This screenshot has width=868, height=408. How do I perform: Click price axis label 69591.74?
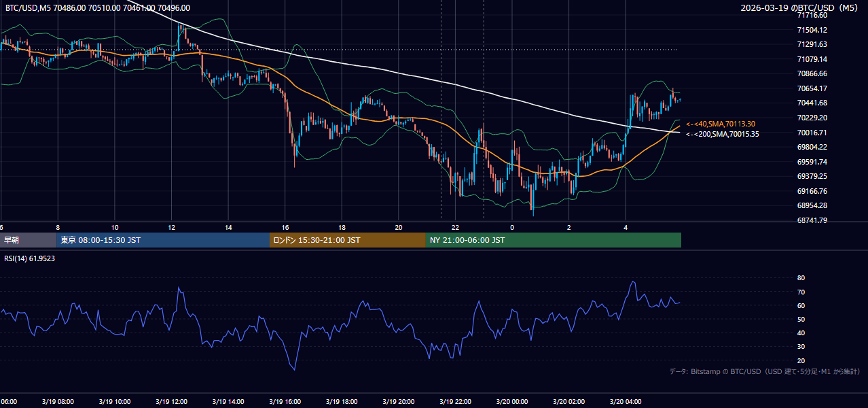click(812, 162)
